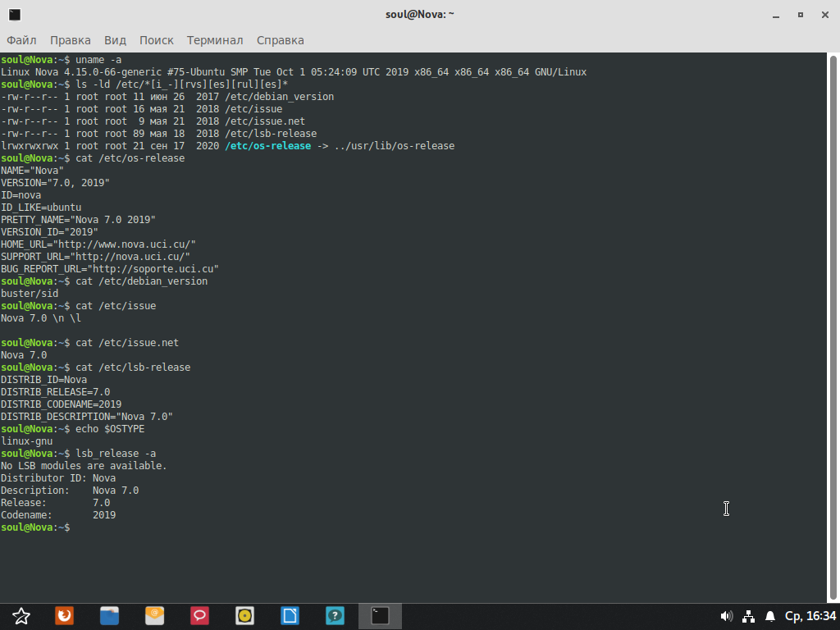Launch the yellow music player icon

244,616
